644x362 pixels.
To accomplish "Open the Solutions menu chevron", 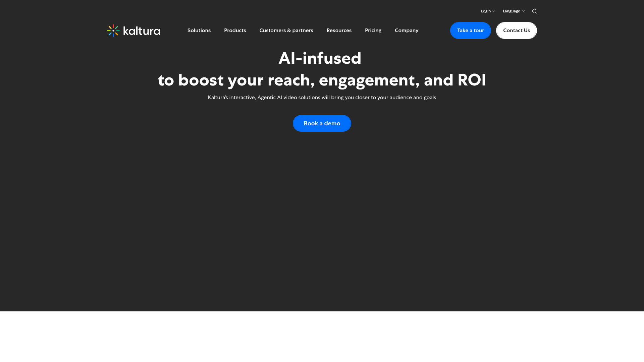I will click(199, 31).
